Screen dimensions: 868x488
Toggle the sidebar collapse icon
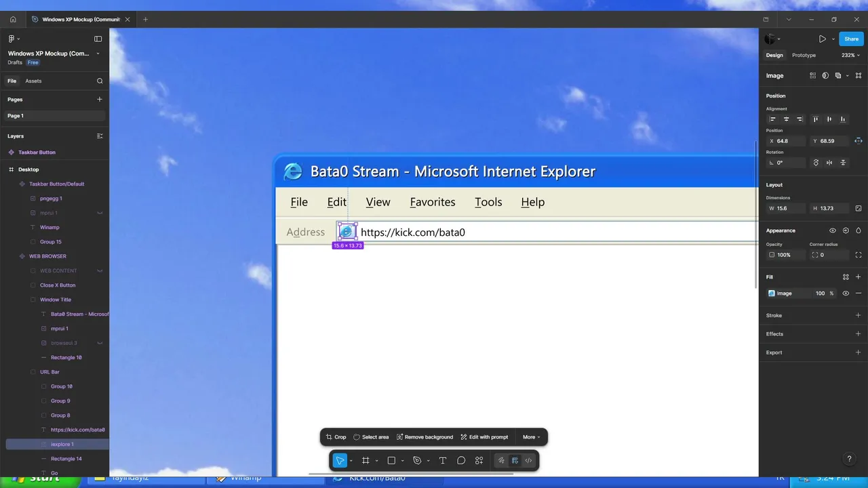[x=98, y=39]
